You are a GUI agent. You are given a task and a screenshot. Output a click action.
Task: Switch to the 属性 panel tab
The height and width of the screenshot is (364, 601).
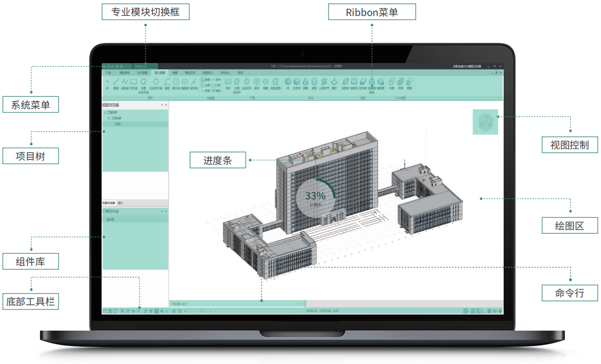coord(120,203)
